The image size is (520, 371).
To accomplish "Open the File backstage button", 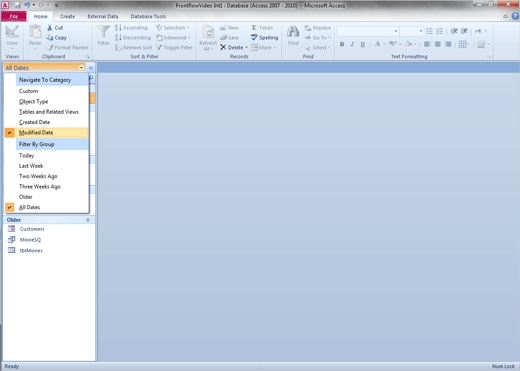I will tap(14, 16).
